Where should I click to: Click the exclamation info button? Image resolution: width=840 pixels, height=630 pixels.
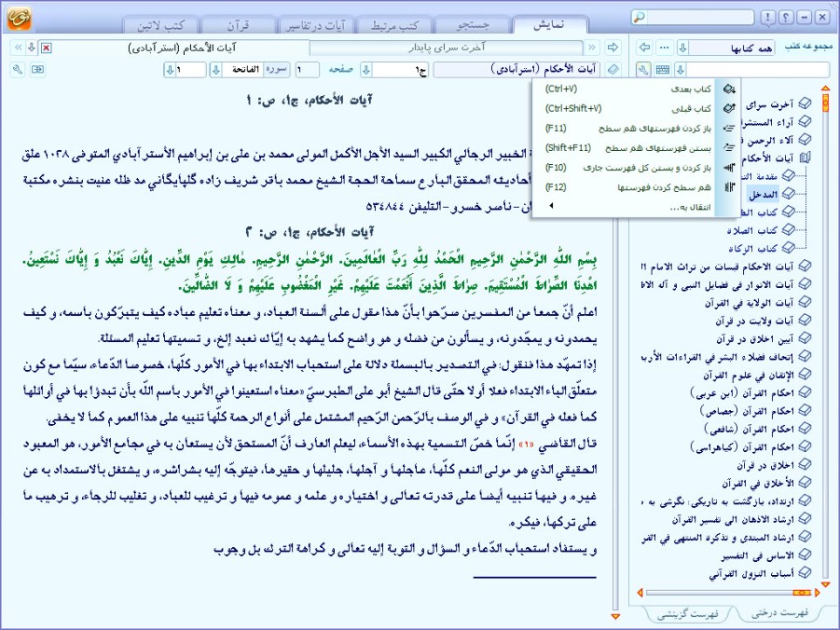click(767, 18)
